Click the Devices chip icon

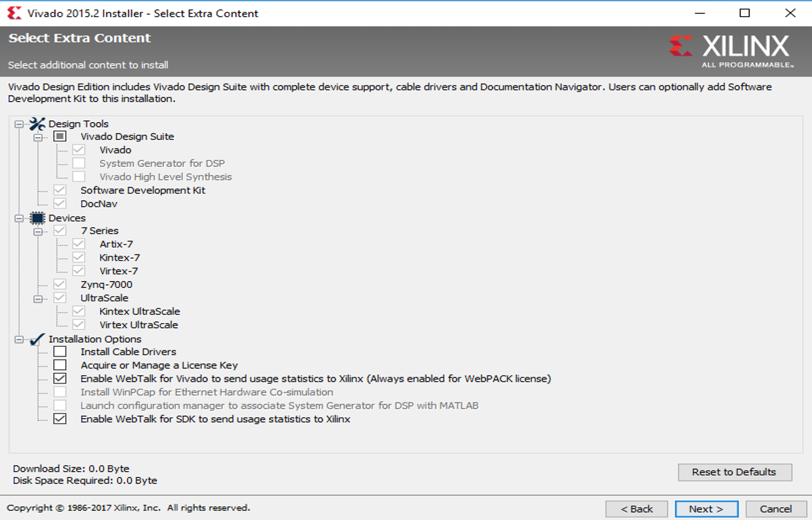pyautogui.click(x=37, y=218)
